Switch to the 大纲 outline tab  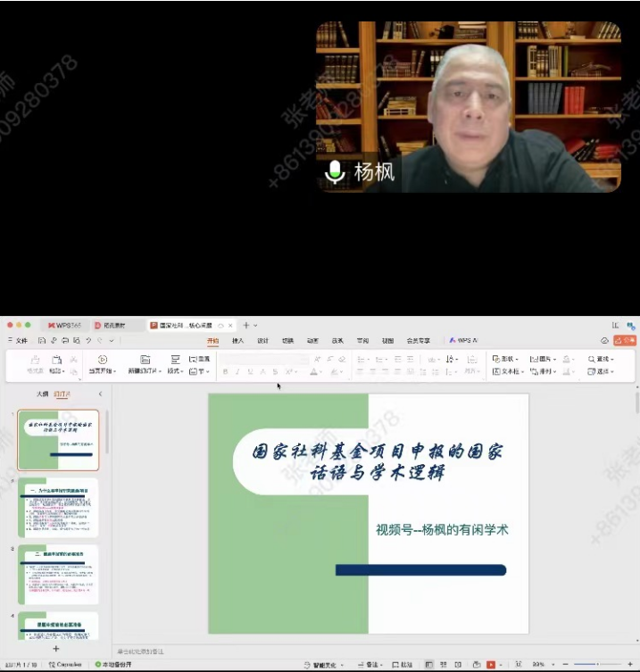(x=42, y=394)
